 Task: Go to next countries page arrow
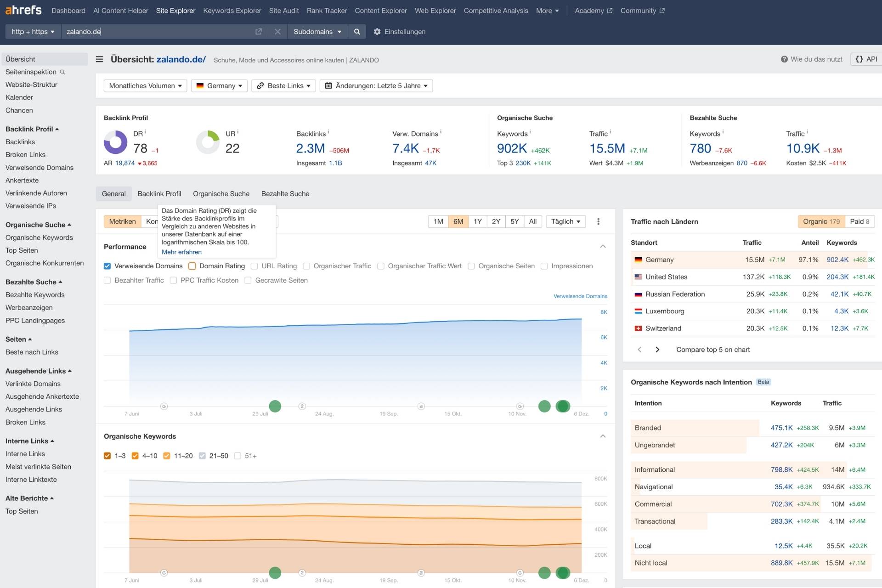tap(657, 350)
